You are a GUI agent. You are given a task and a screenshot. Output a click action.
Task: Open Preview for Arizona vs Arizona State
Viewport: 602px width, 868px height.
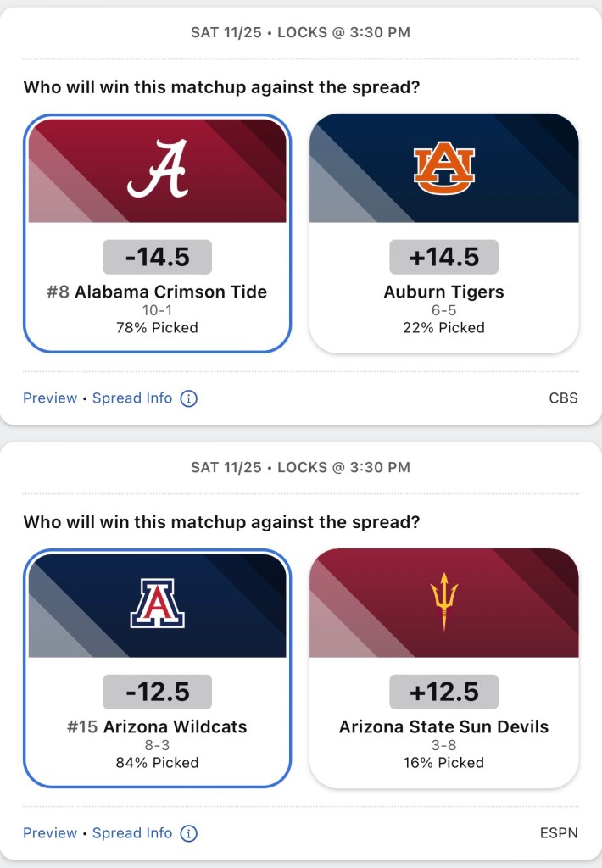pos(50,833)
